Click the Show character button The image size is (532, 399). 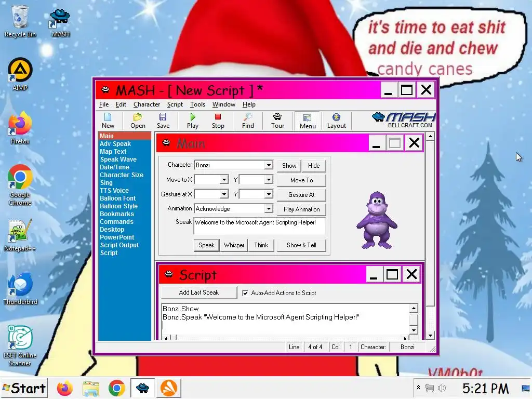pyautogui.click(x=289, y=166)
